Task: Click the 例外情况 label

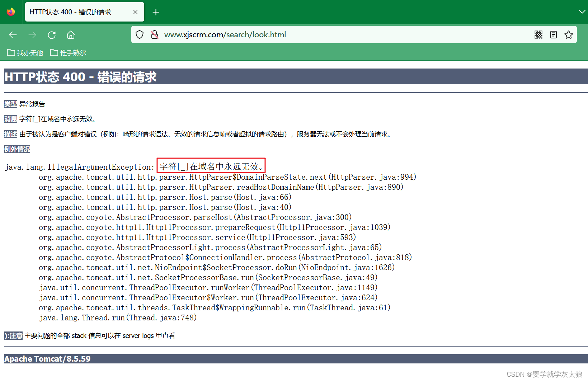Action: (x=17, y=149)
